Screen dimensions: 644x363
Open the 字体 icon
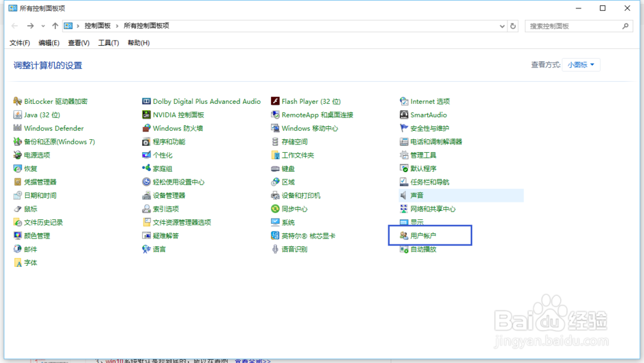pos(17,262)
